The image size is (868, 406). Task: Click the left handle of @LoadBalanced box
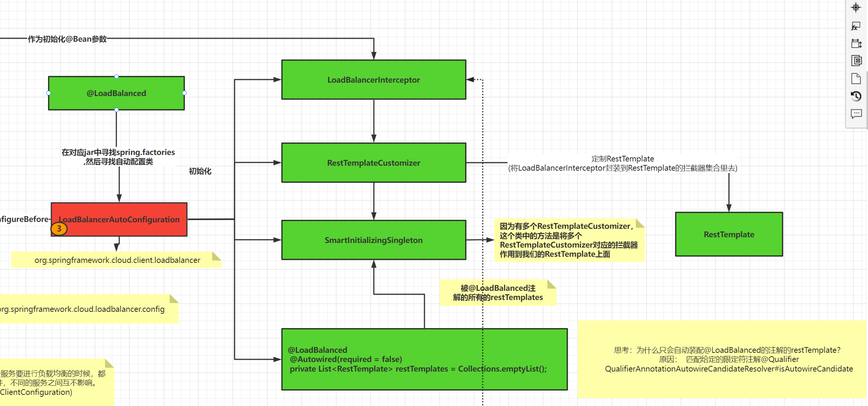[x=49, y=93]
